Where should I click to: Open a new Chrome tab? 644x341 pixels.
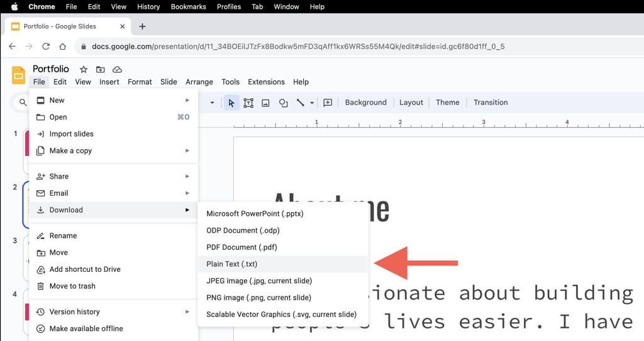click(142, 26)
